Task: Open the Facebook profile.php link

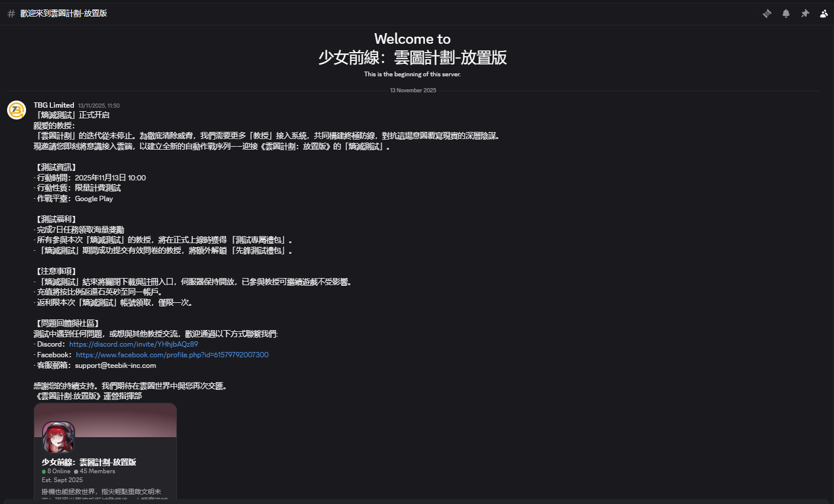Action: (x=172, y=355)
